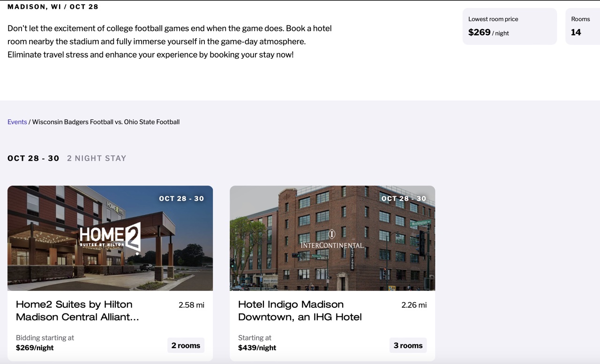Image resolution: width=600 pixels, height=364 pixels.
Task: Click the 2 NIGHT STAY label
Action: point(97,158)
